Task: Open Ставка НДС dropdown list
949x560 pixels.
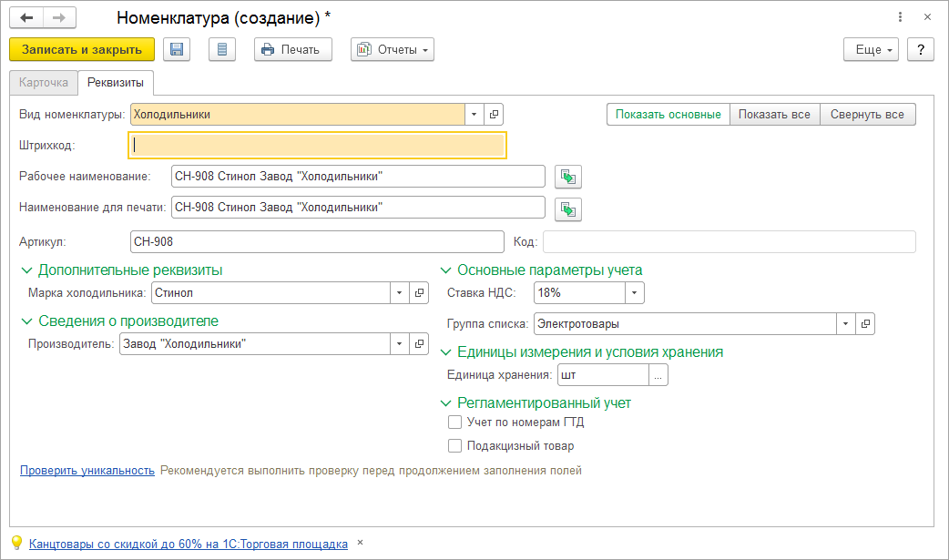Action: (635, 293)
